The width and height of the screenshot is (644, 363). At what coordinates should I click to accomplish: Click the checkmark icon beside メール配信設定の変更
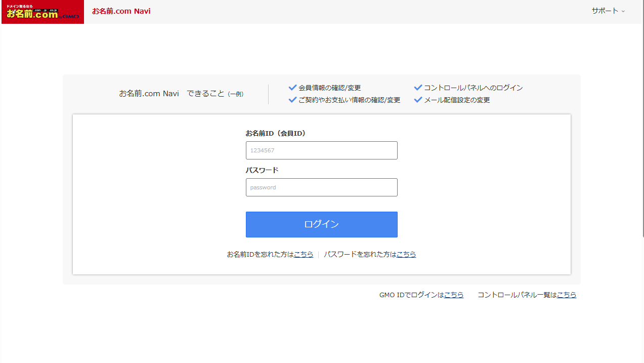tap(418, 100)
